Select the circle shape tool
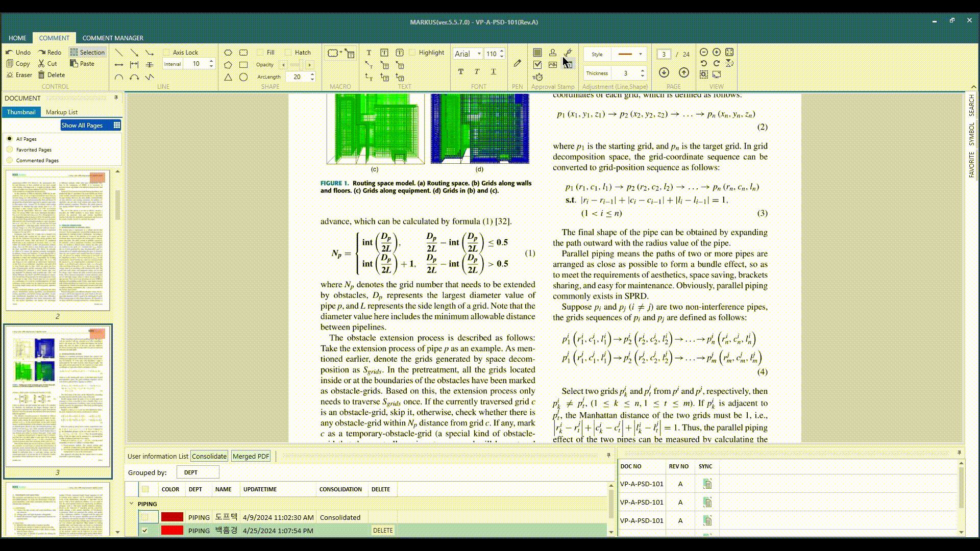This screenshot has height=551, width=980. 243,77
